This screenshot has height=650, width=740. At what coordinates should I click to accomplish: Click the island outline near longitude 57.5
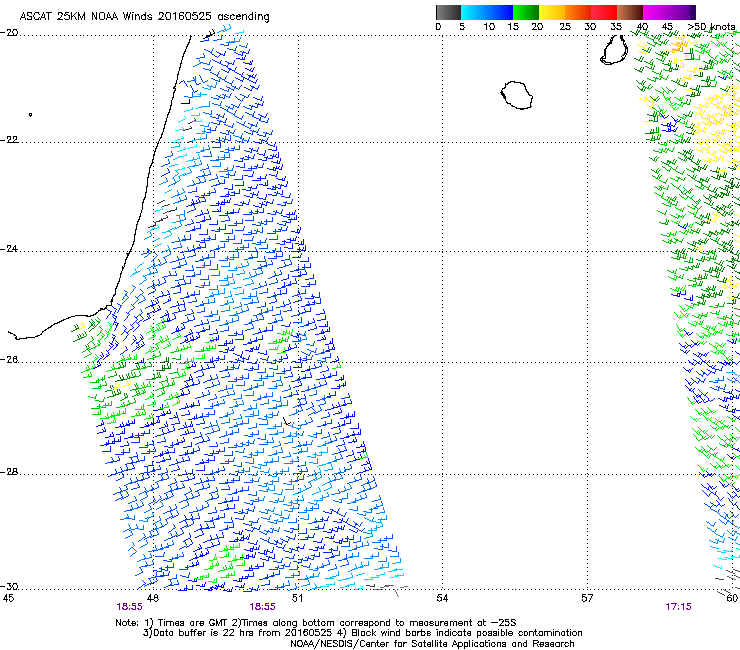pyautogui.click(x=614, y=50)
